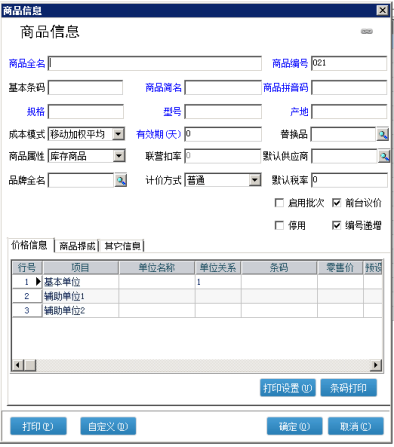Confirm with the 确定 button
Viewport: 394px width, 447px height.
[295, 426]
